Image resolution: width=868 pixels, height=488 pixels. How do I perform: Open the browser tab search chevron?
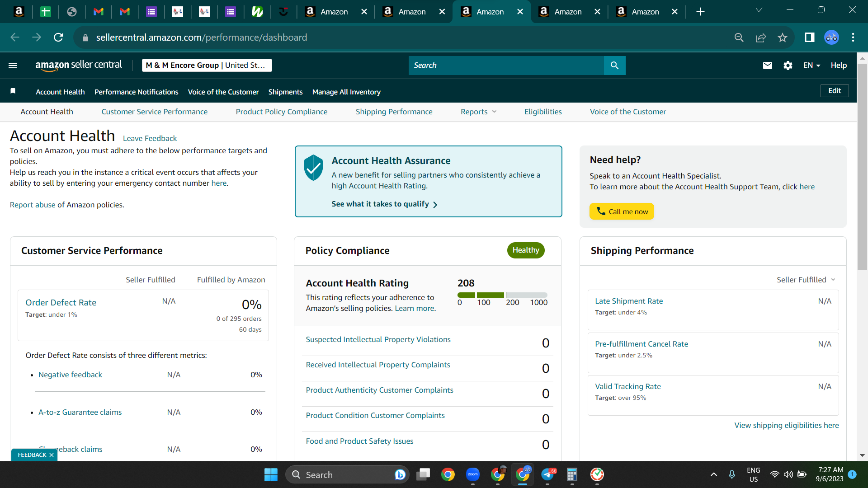(x=759, y=10)
